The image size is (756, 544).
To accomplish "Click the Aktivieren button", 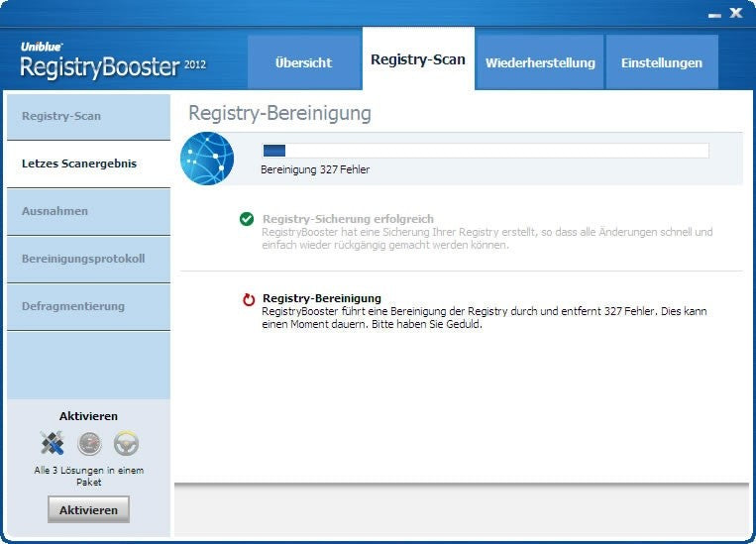I will click(x=89, y=509).
